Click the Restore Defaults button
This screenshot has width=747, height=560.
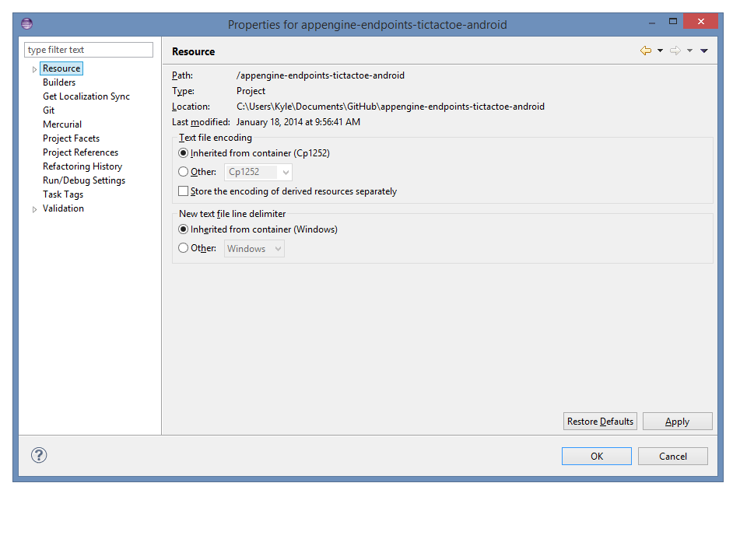(600, 422)
